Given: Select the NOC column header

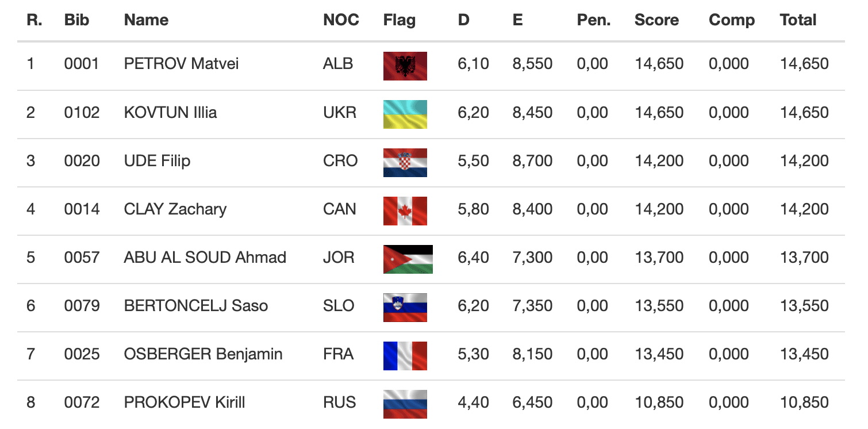Looking at the screenshot, I should point(341,20).
